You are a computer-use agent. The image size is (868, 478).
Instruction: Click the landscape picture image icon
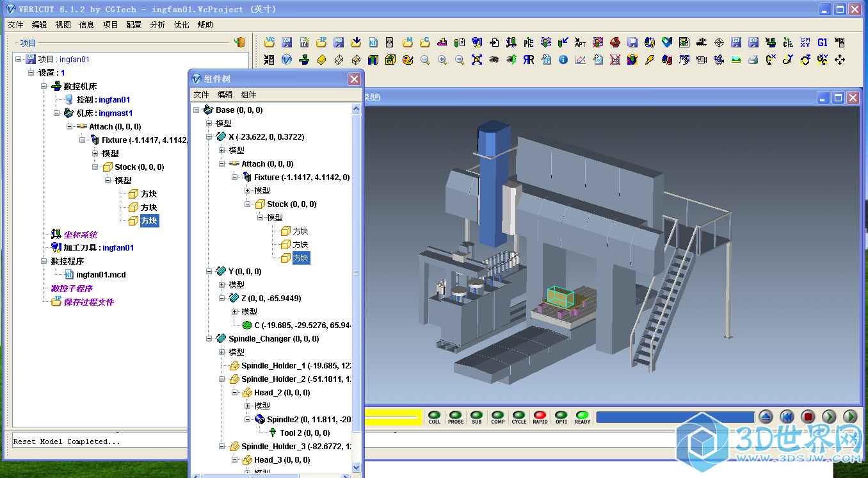coord(736,60)
